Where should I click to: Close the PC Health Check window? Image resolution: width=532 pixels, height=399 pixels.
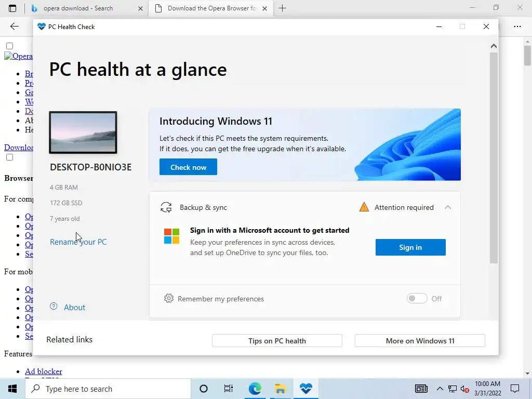click(x=486, y=26)
